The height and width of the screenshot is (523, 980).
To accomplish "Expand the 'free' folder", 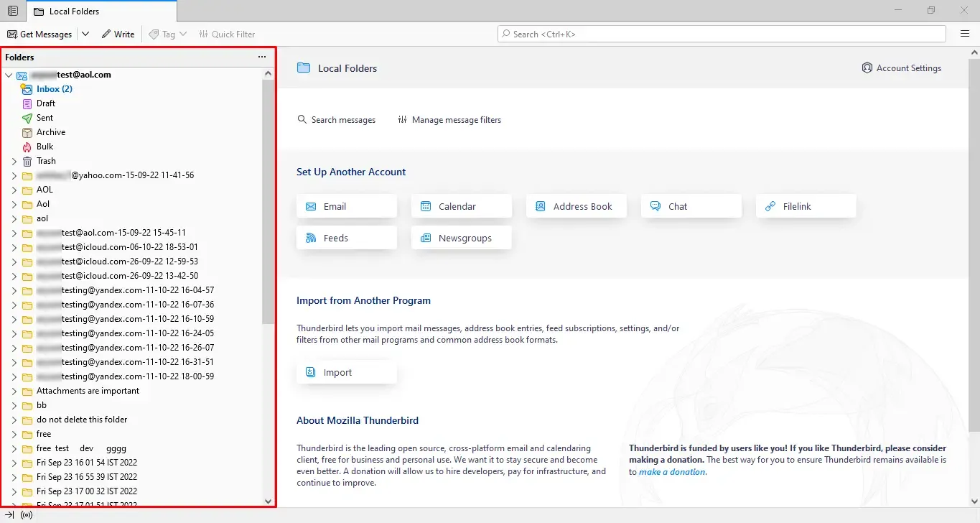I will [14, 434].
